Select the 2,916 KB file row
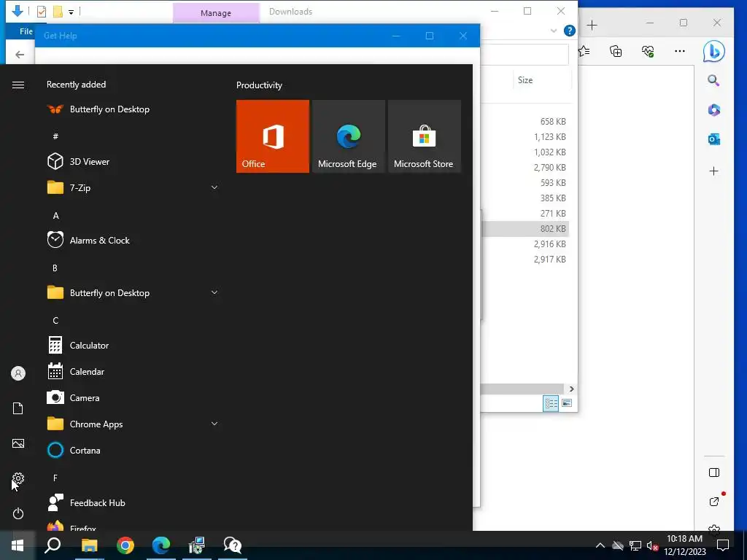Screen dimensions: 747x560 (525, 244)
